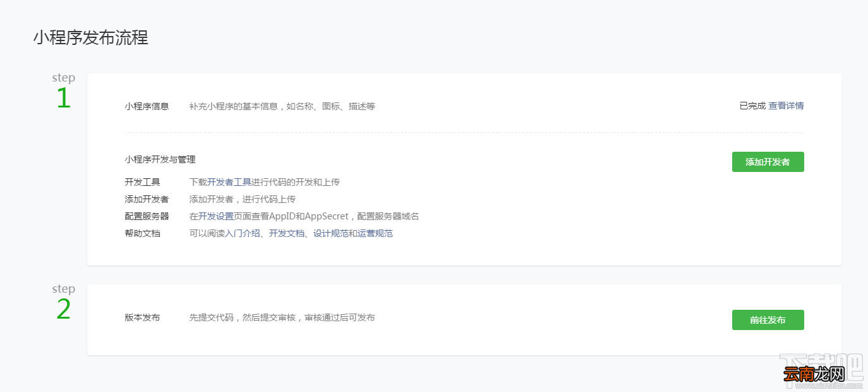868x392 pixels.
Task: Select the text 先提交代码，然后提交审核，审核通过后可发布
Action: tap(282, 317)
